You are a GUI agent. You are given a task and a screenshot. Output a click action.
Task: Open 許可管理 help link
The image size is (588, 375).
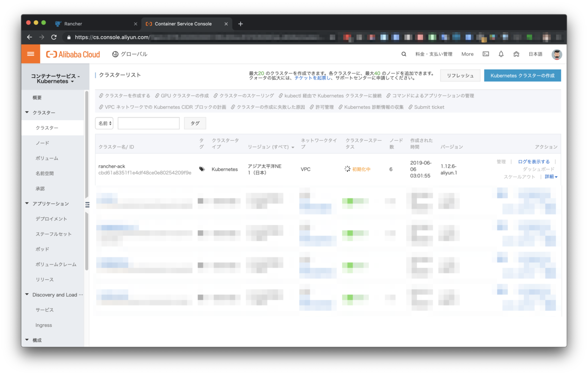[321, 107]
